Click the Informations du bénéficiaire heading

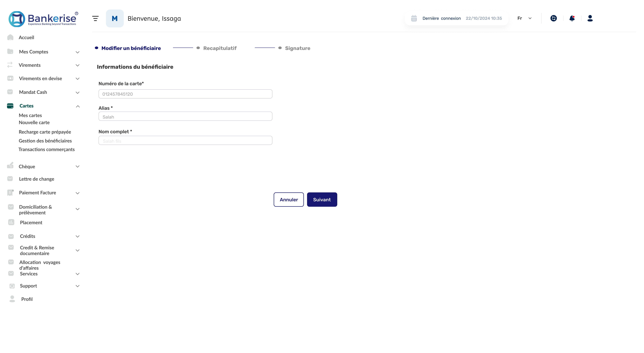[135, 67]
